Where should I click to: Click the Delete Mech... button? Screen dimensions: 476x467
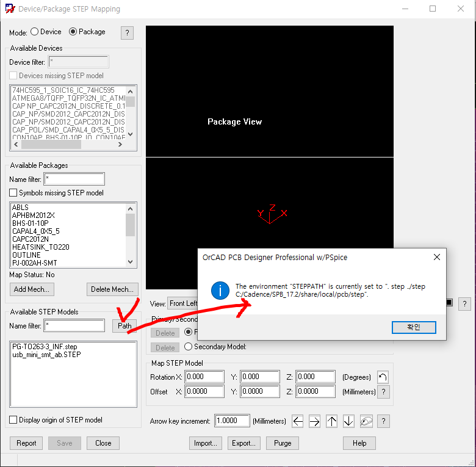tap(112, 289)
